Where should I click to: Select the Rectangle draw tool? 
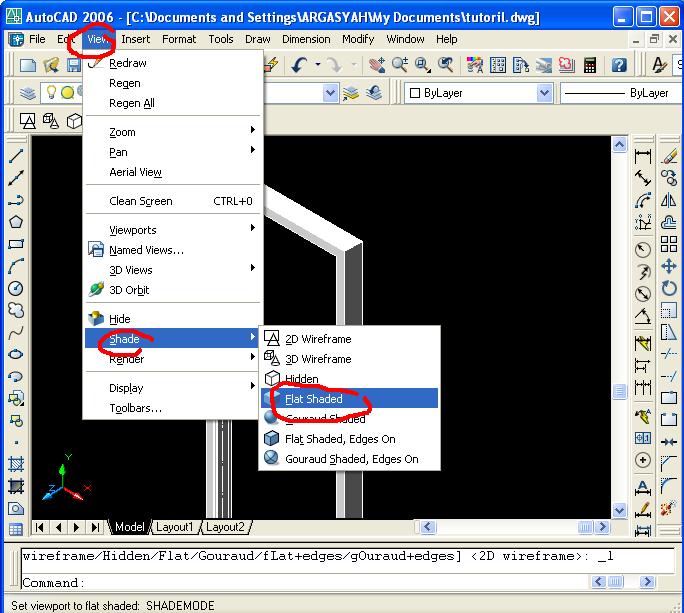16,244
